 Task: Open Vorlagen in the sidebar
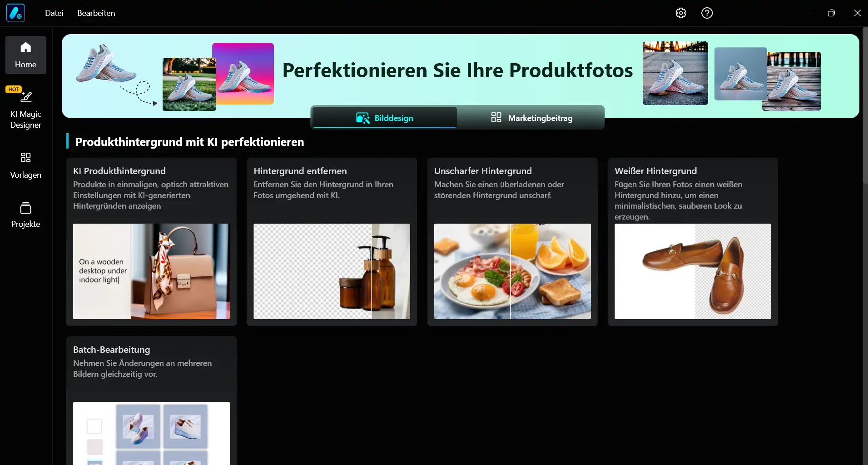[x=26, y=165]
